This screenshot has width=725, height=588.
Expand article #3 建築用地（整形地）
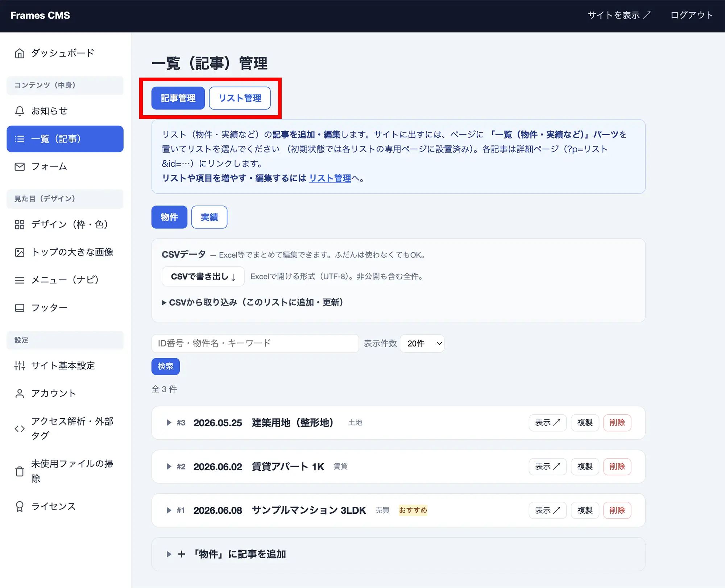point(169,423)
